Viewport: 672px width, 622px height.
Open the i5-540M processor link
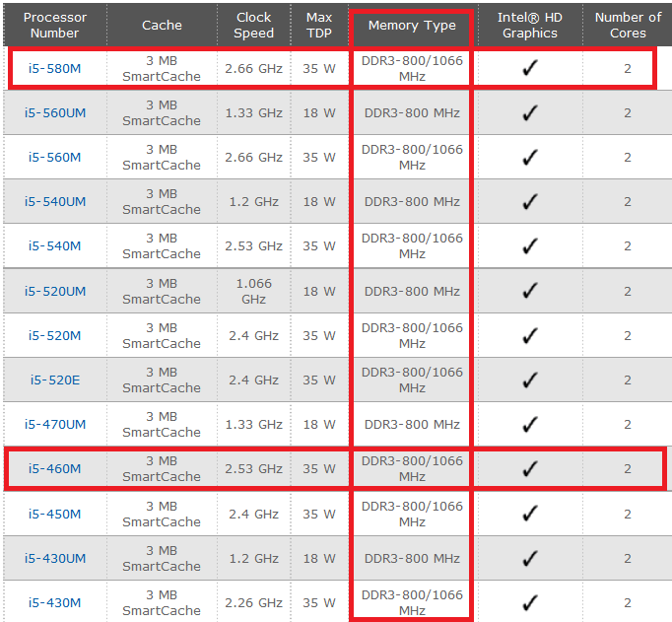pos(55,246)
